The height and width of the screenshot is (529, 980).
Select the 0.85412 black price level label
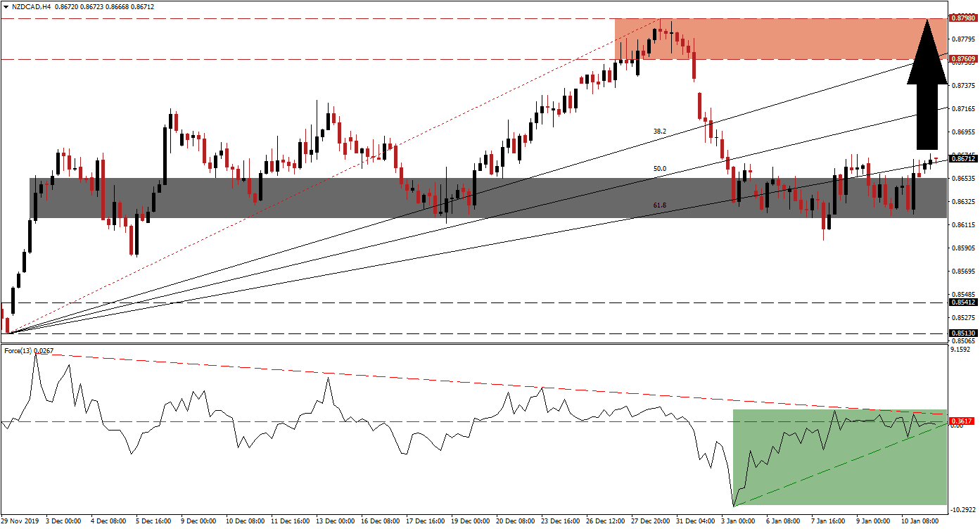962,302
